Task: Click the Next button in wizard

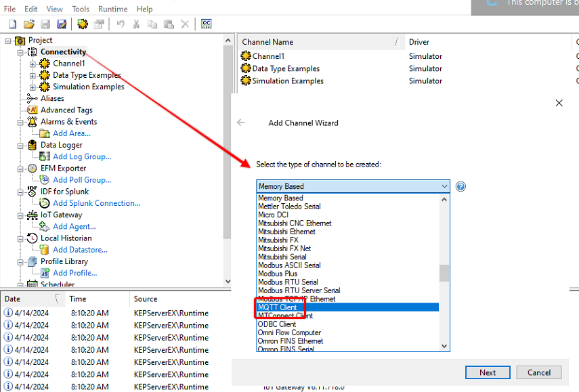Action: coord(488,372)
